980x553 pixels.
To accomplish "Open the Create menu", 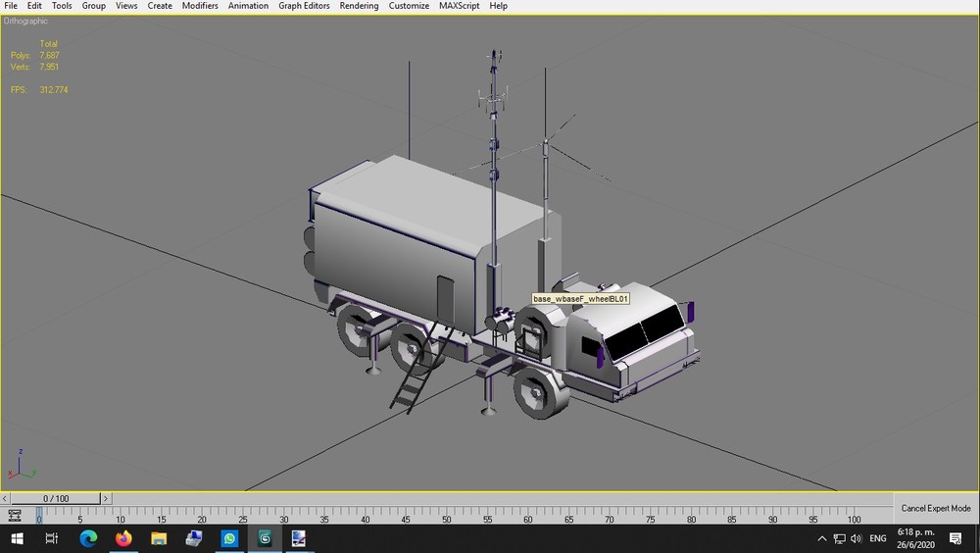I will tap(160, 6).
